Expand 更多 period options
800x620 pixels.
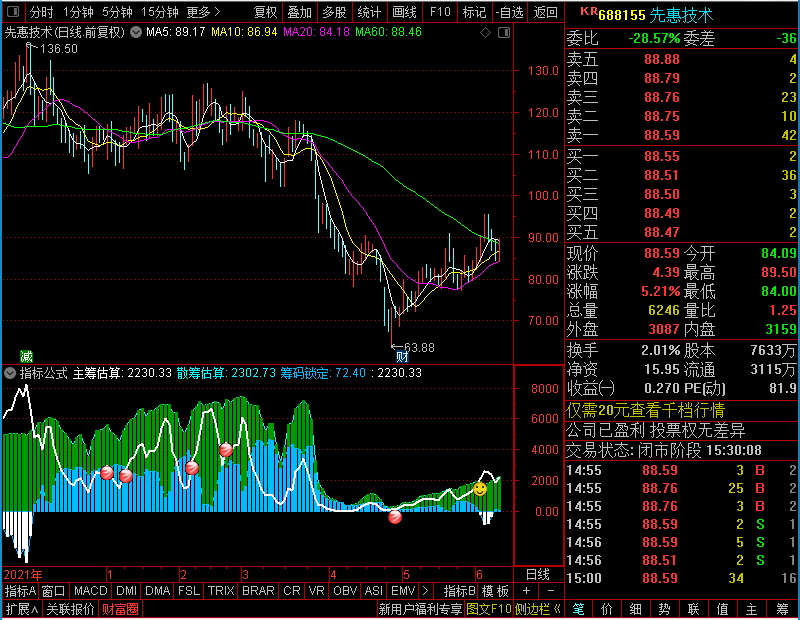click(203, 12)
